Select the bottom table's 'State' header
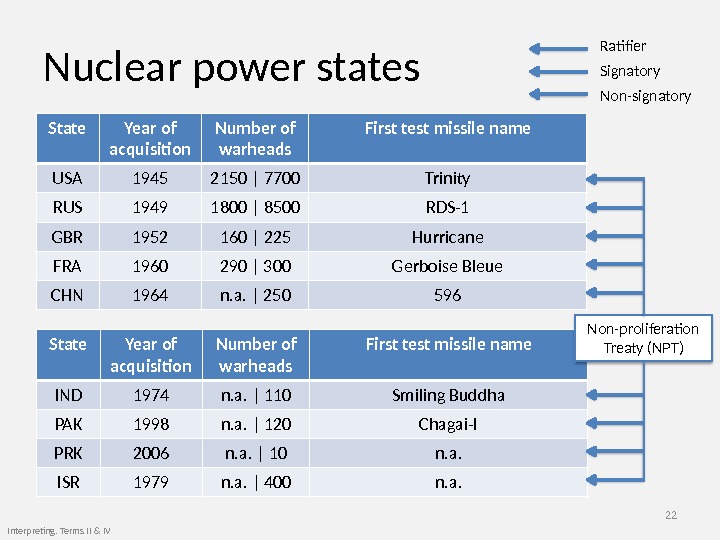 pyautogui.click(x=68, y=354)
